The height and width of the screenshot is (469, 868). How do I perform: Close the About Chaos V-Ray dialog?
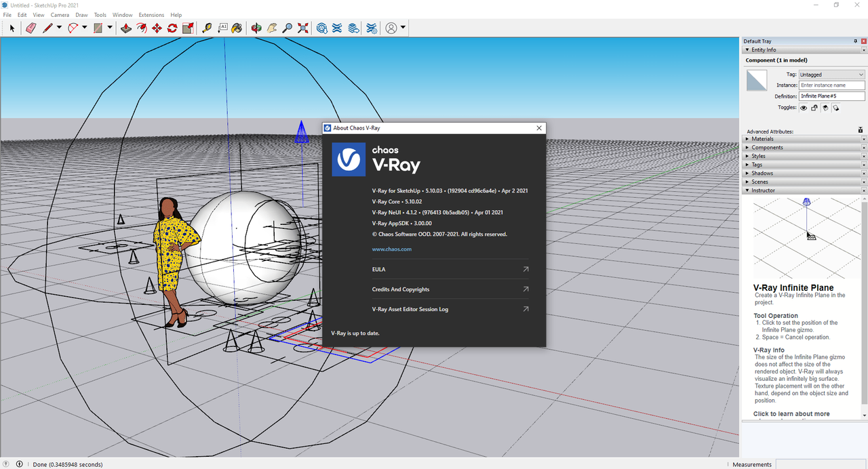tap(539, 128)
